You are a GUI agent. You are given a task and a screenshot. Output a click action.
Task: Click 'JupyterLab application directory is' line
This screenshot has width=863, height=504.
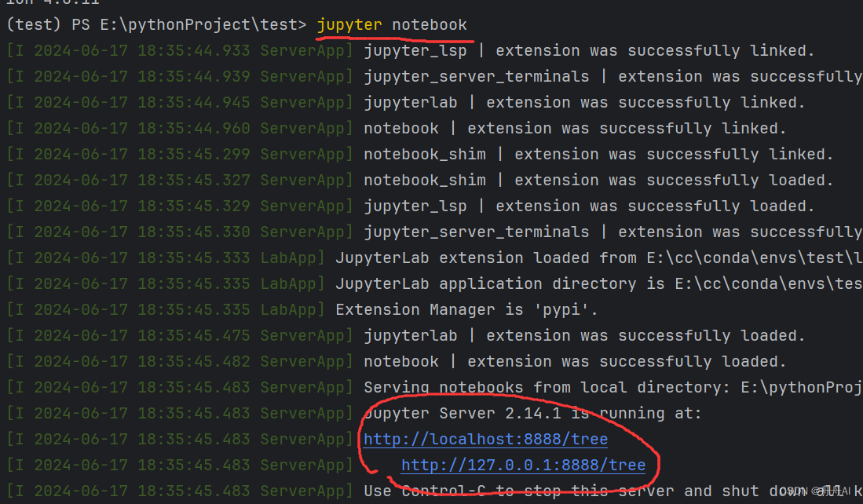[599, 284]
